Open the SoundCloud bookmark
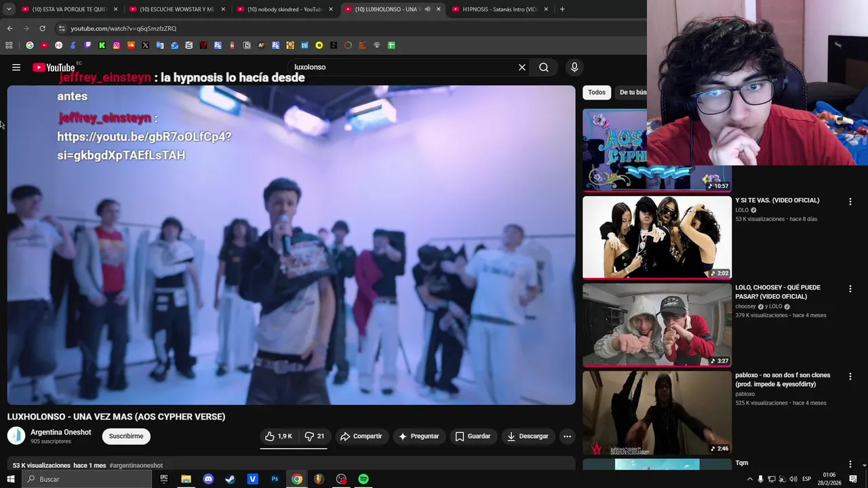This screenshot has width=868, height=488. tap(131, 45)
